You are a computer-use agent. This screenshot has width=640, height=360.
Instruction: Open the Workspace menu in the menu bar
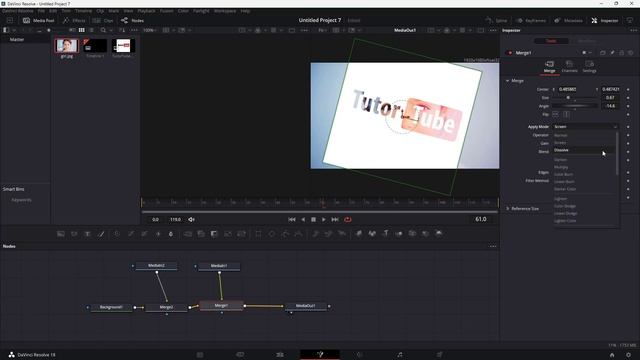click(225, 11)
